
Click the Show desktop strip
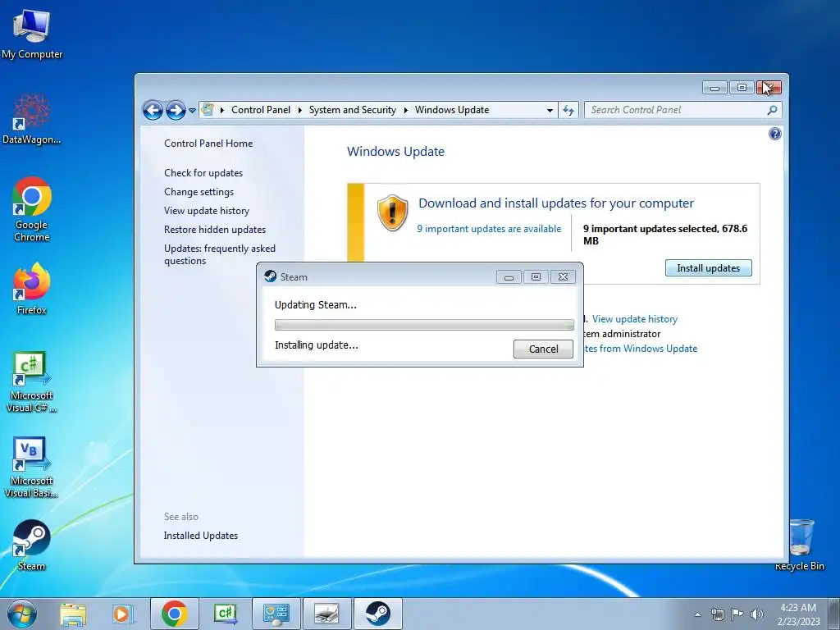[834, 614]
